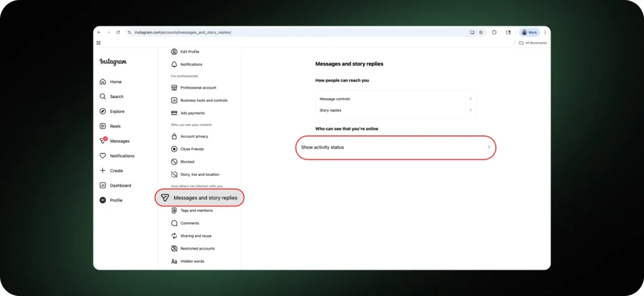The height and width of the screenshot is (296, 644).
Task: Select Account privacy in the settings list
Action: click(x=194, y=136)
